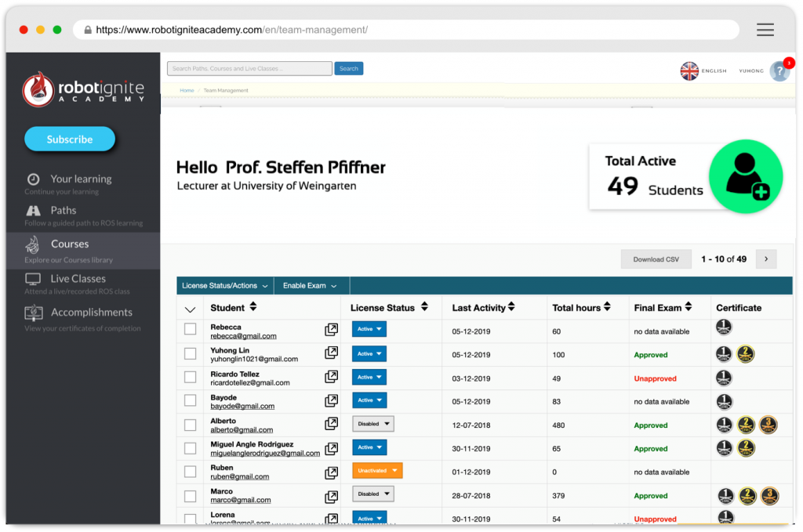Open Ruben's Unactivated license dropdown
This screenshot has width=803, height=532.
coord(377,471)
